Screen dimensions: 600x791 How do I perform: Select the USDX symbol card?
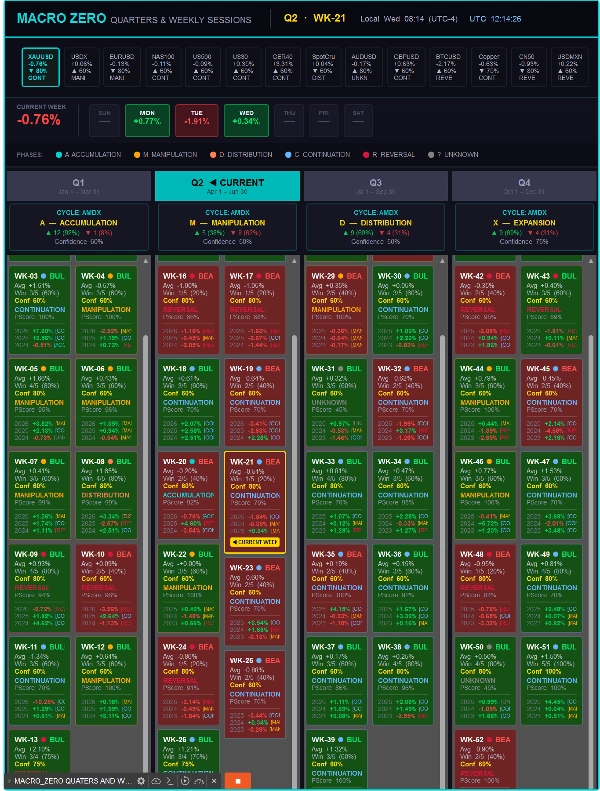81,67
